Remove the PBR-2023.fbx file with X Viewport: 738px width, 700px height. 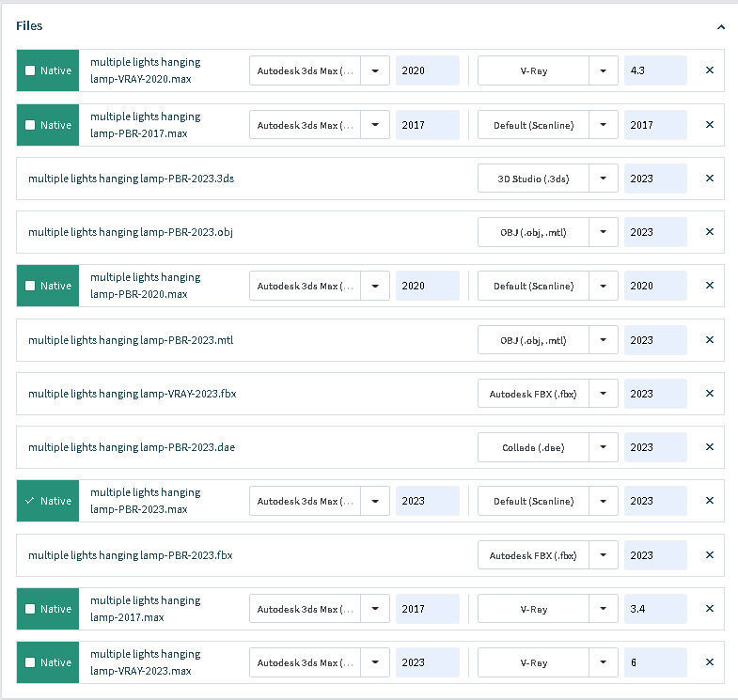click(710, 555)
